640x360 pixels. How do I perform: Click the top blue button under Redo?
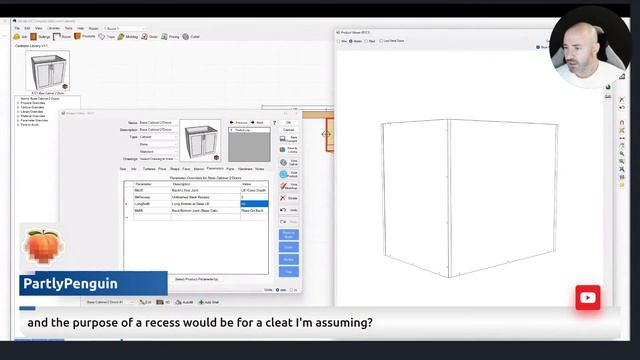[x=289, y=234]
